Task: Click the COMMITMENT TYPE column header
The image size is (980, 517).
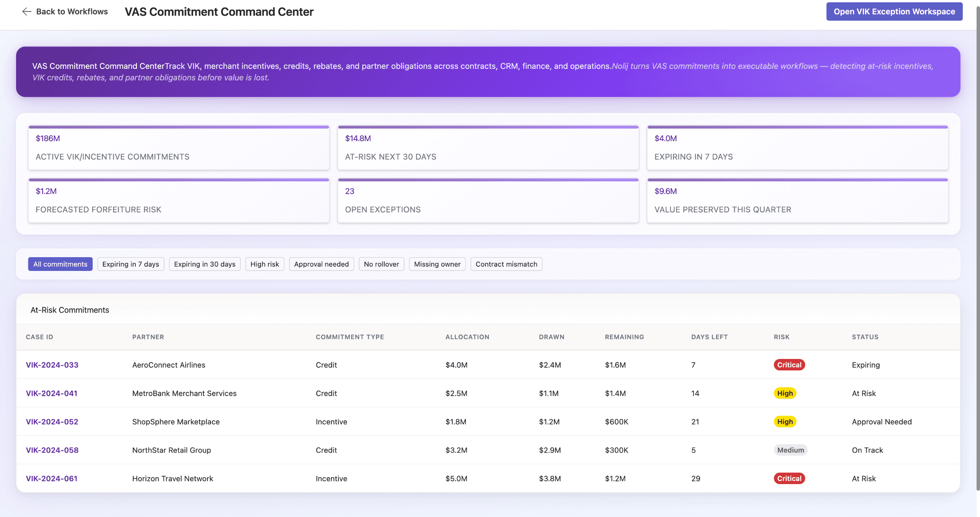Action: (350, 337)
